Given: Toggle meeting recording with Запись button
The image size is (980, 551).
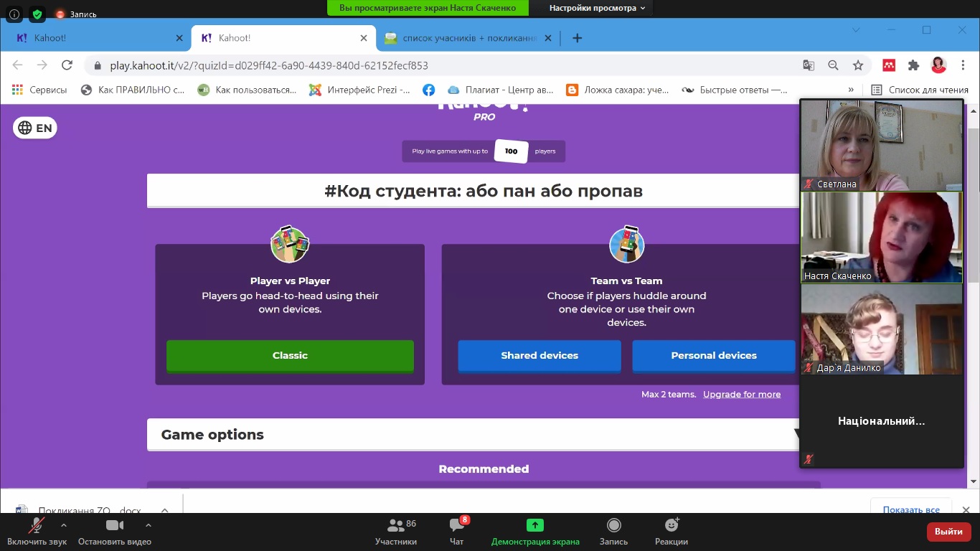Looking at the screenshot, I should pos(613,532).
